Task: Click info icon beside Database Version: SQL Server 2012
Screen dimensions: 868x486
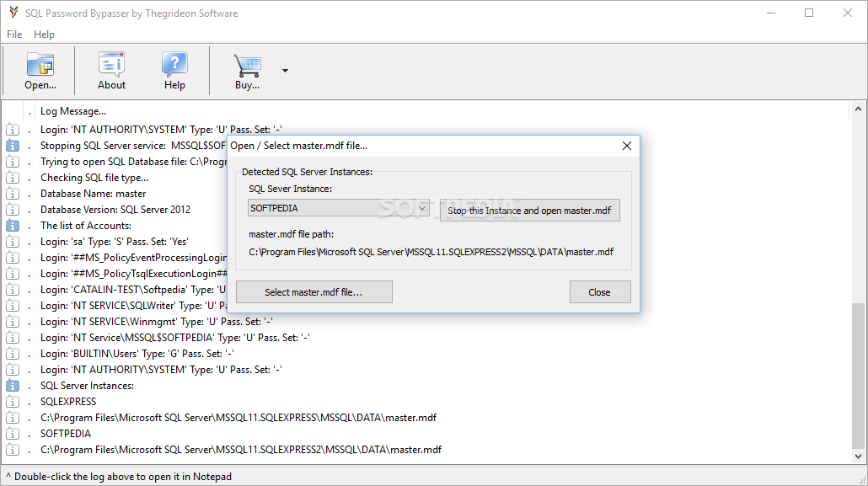Action: click(12, 210)
